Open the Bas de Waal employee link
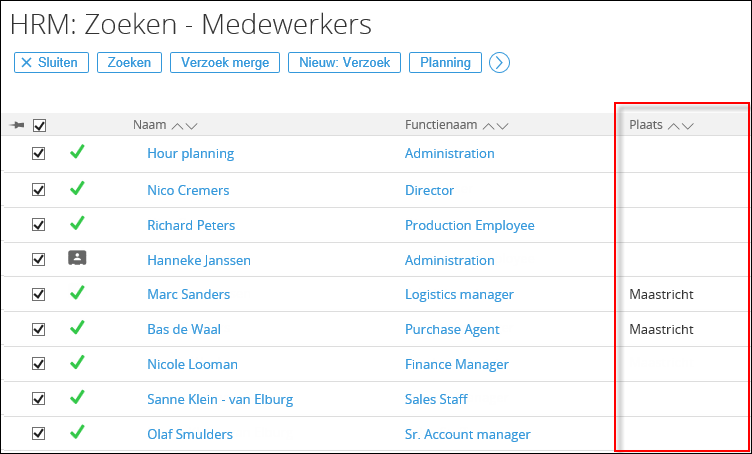 (x=184, y=329)
